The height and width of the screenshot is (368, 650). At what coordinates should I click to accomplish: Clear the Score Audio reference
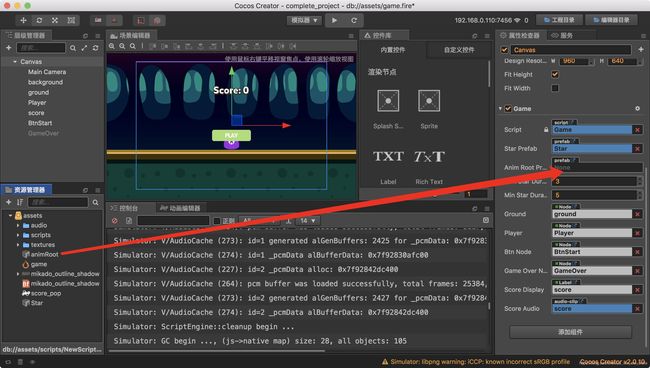(637, 309)
